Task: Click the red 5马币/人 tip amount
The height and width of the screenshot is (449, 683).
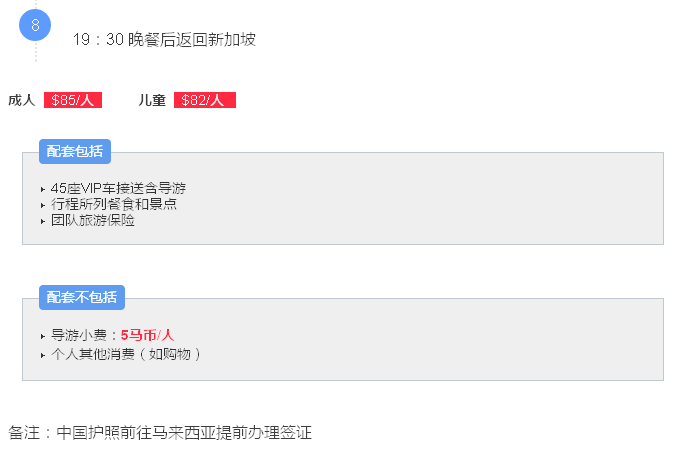Action: [x=147, y=336]
